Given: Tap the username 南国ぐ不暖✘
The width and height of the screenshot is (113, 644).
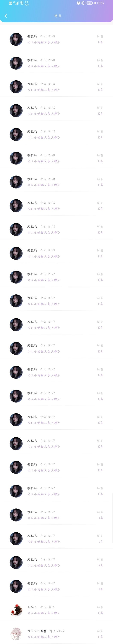Looking at the screenshot, I should tap(37, 631).
